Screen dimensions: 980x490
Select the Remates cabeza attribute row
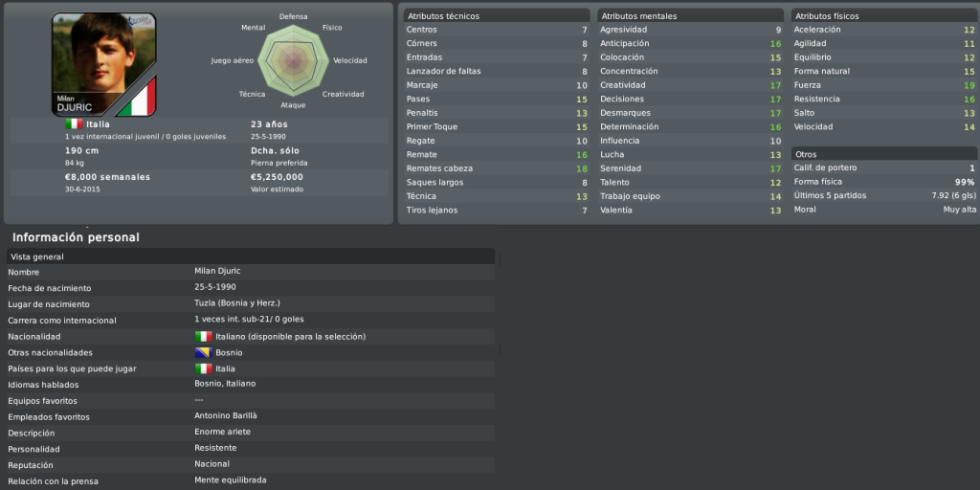[x=497, y=168]
